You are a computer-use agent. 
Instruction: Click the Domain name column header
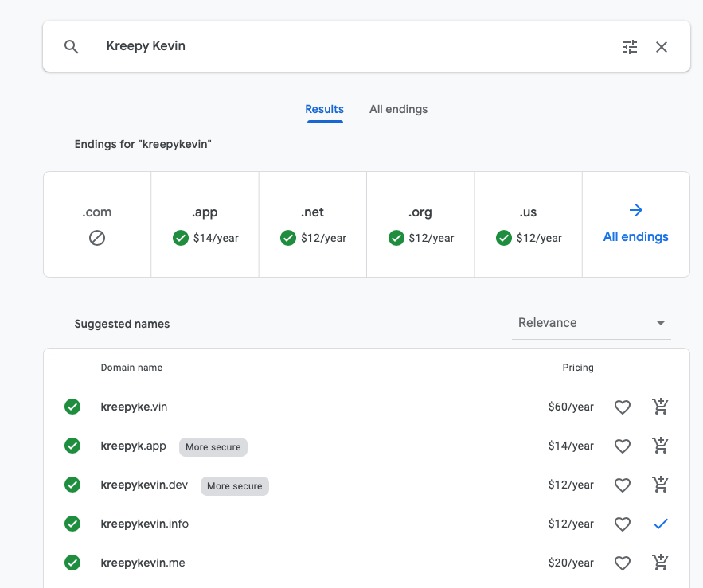click(x=131, y=368)
